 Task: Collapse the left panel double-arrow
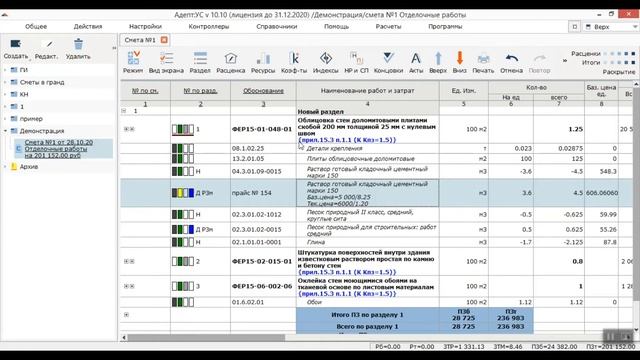coord(114,48)
